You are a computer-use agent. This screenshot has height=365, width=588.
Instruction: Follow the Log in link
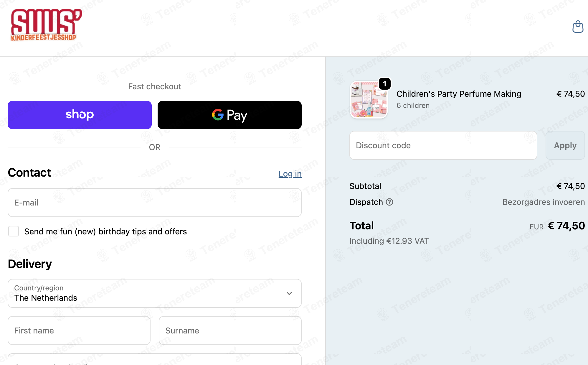pyautogui.click(x=290, y=174)
